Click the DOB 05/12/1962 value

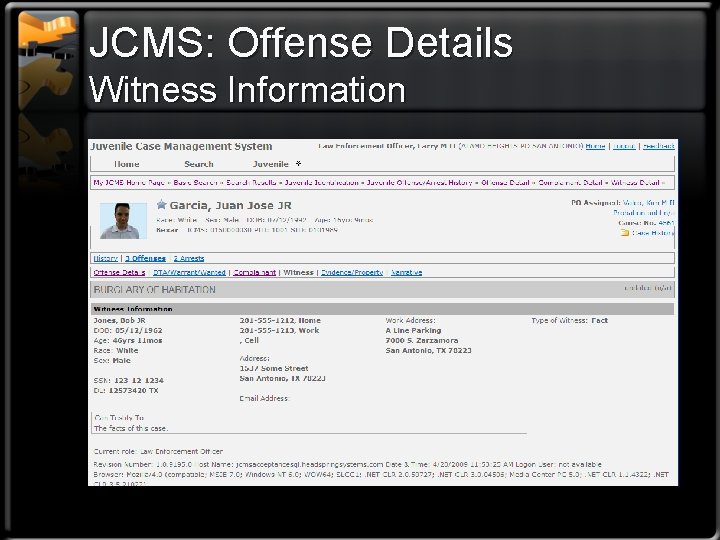pyautogui.click(x=137, y=331)
